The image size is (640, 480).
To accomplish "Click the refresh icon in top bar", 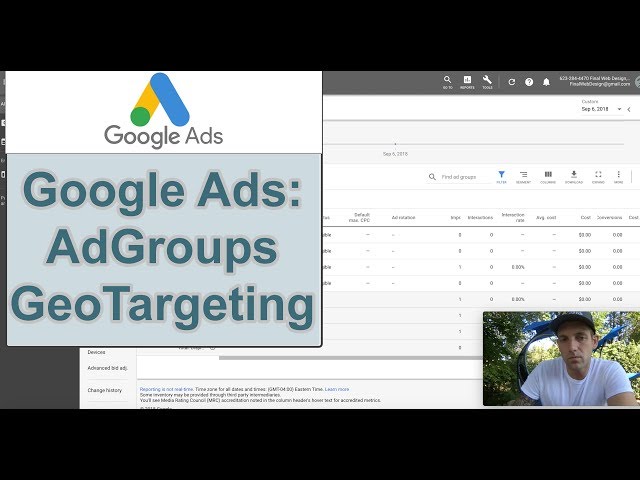I will click(511, 82).
